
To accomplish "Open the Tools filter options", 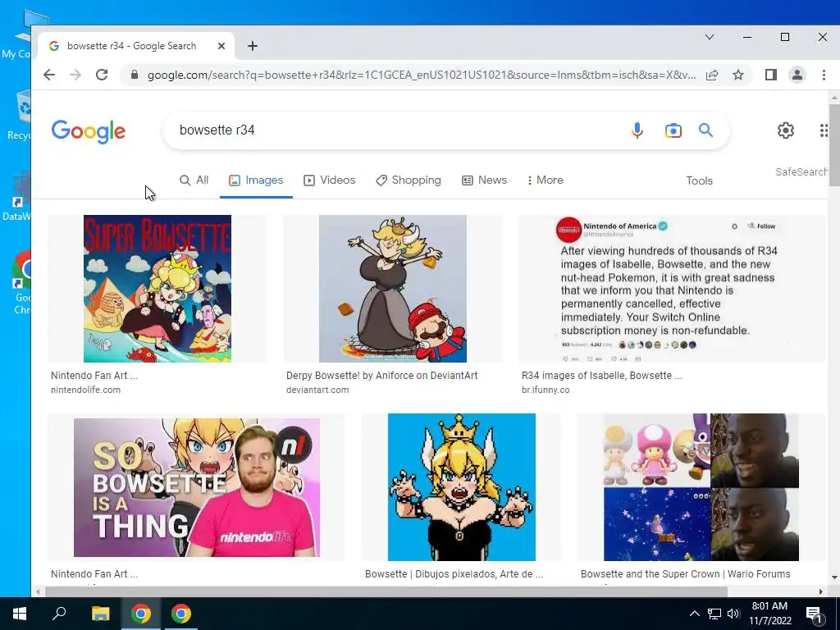I will [x=699, y=180].
